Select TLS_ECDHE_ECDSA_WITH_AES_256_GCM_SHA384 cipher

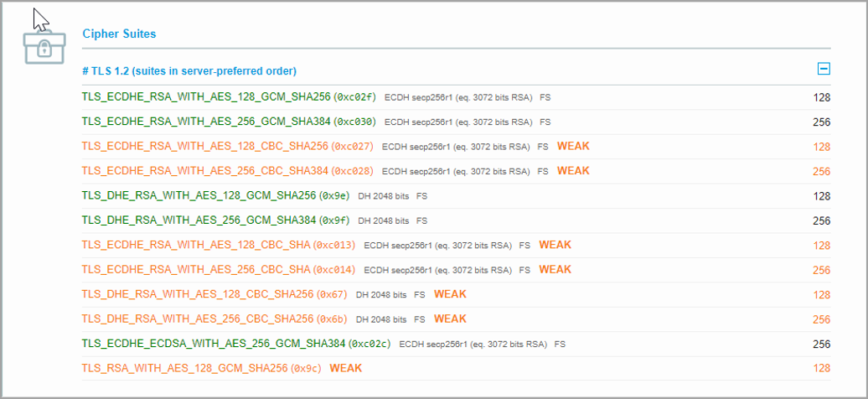pos(214,345)
